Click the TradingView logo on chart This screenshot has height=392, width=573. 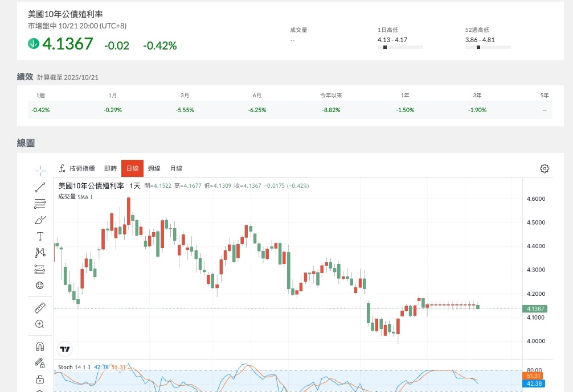point(65,349)
